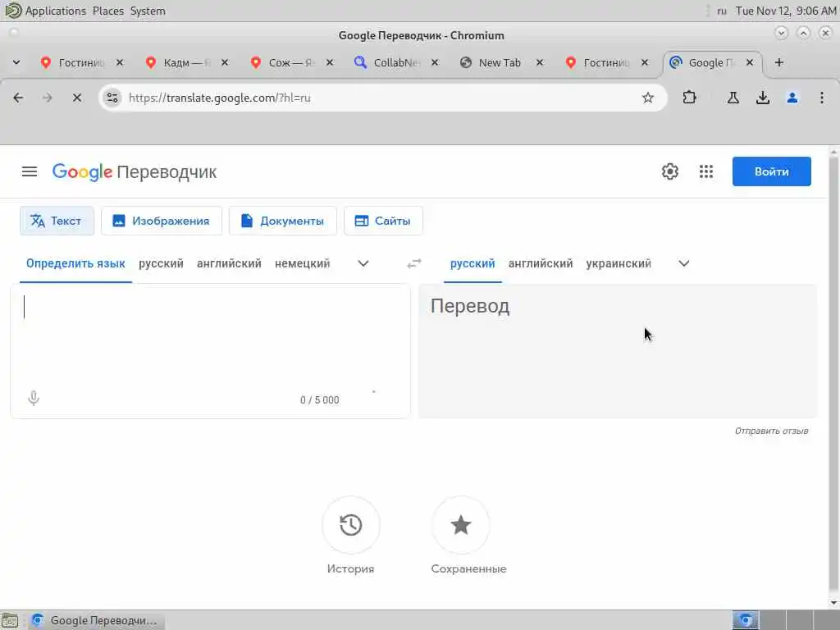840x630 pixels.
Task: Choose Определить язык source option
Action: pos(75,263)
